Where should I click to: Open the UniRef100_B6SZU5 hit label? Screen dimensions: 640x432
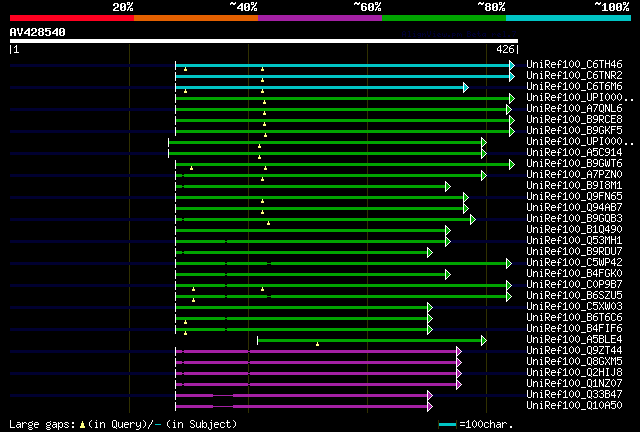tap(574, 296)
